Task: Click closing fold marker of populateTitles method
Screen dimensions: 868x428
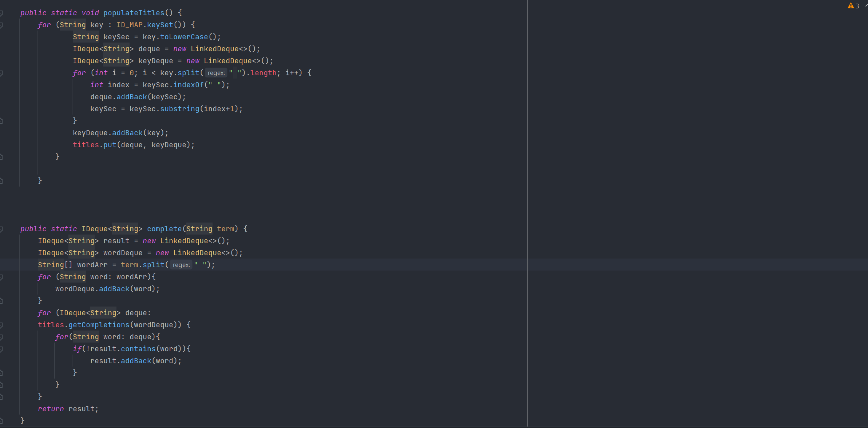Action: pos(1,181)
